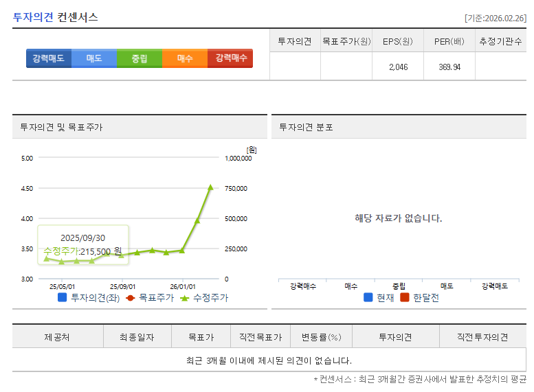
Task: Click the red 강력매수 rating segment
Action: [230, 58]
